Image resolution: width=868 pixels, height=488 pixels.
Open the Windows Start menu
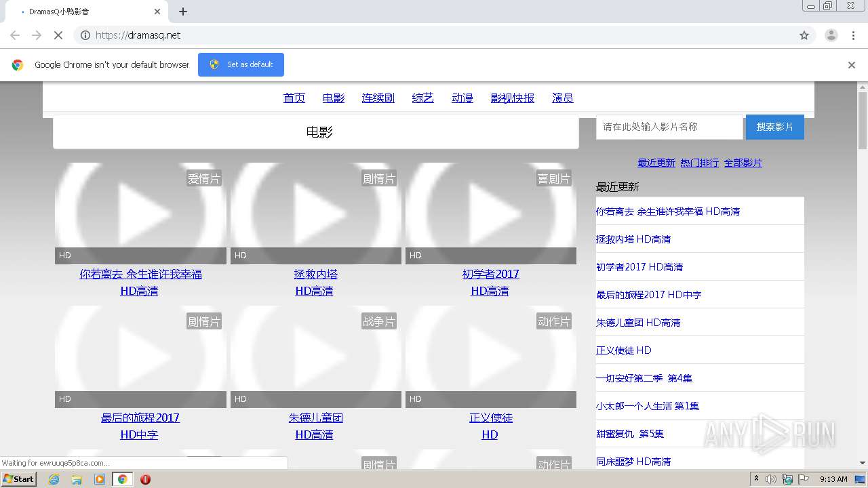click(x=18, y=479)
